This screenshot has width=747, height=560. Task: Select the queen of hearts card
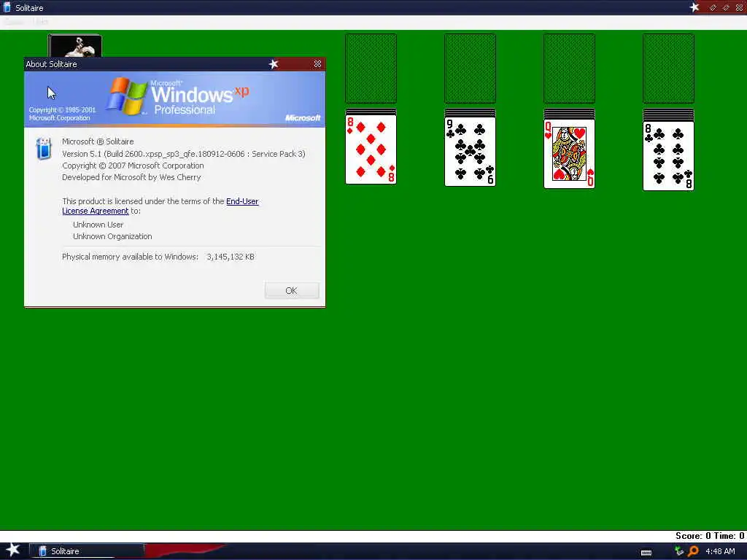(569, 154)
